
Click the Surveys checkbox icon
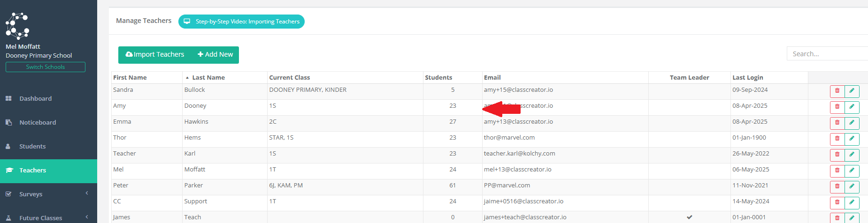pos(8,194)
